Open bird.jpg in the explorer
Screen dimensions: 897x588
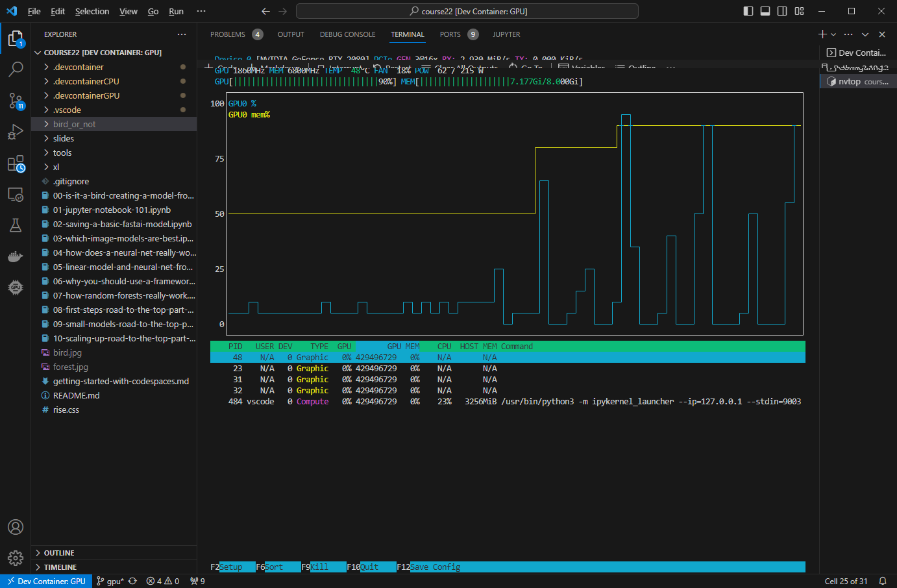tap(114, 352)
